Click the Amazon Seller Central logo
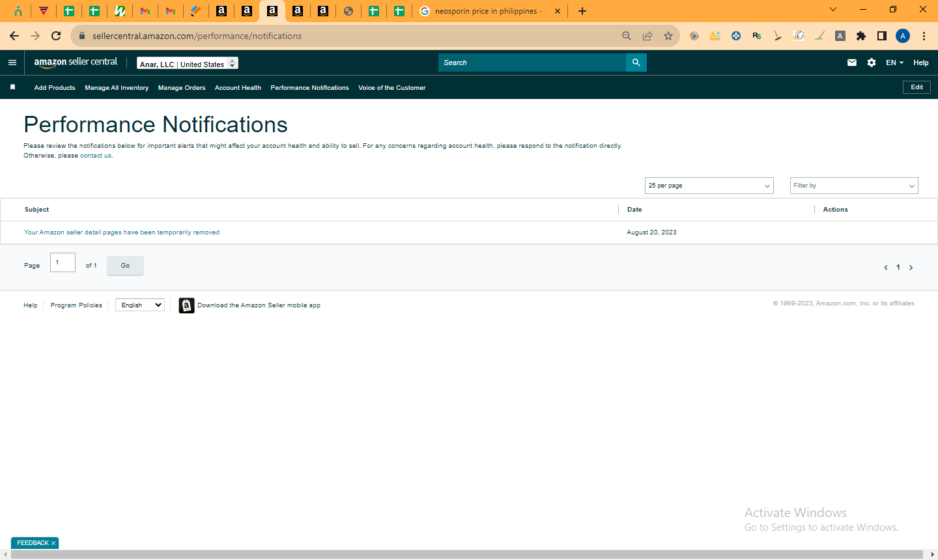938x560 pixels. coord(76,63)
